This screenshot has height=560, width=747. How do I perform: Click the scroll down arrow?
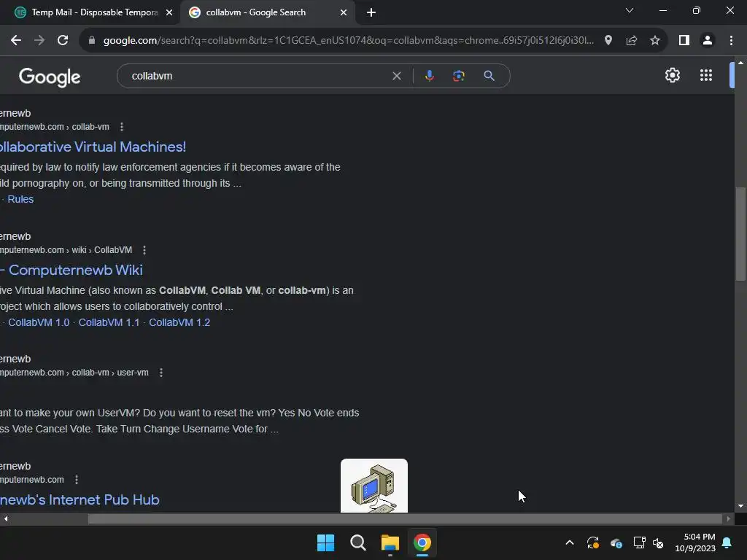tap(740, 506)
